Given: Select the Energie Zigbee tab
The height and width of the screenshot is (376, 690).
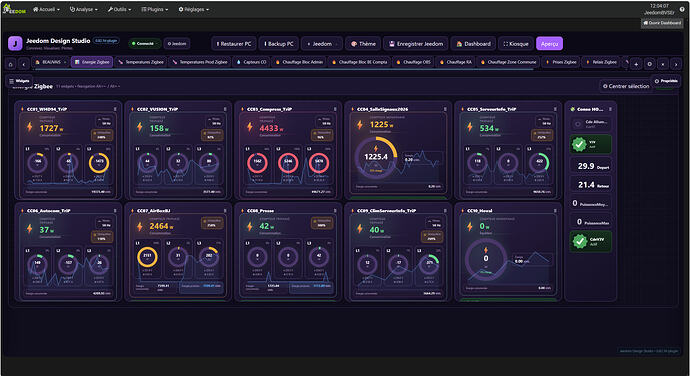Looking at the screenshot, I should [92, 62].
